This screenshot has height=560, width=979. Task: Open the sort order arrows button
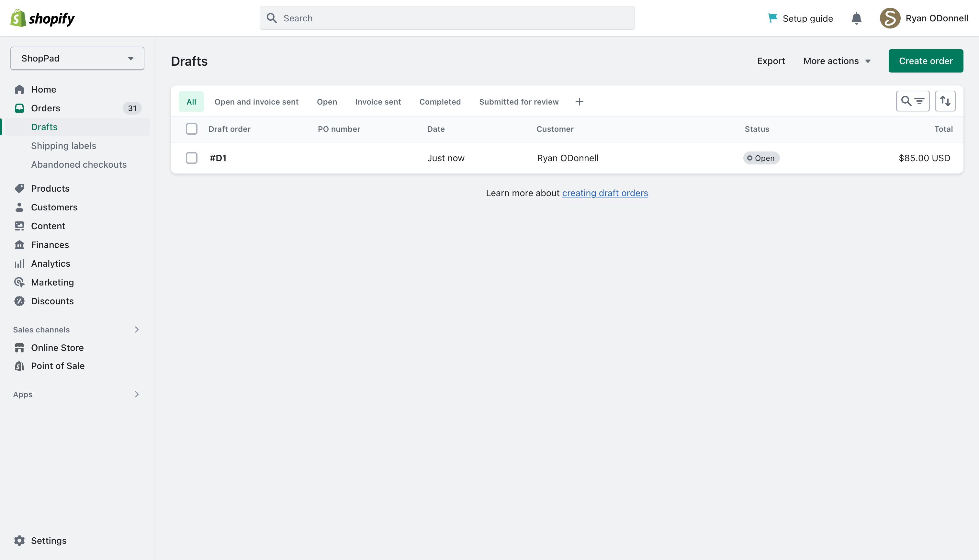[x=945, y=101]
